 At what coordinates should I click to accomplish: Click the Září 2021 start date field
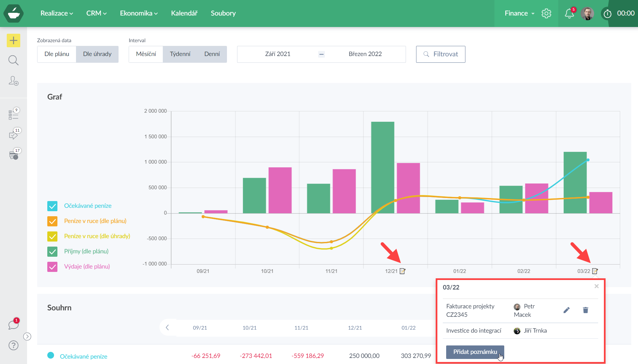278,54
